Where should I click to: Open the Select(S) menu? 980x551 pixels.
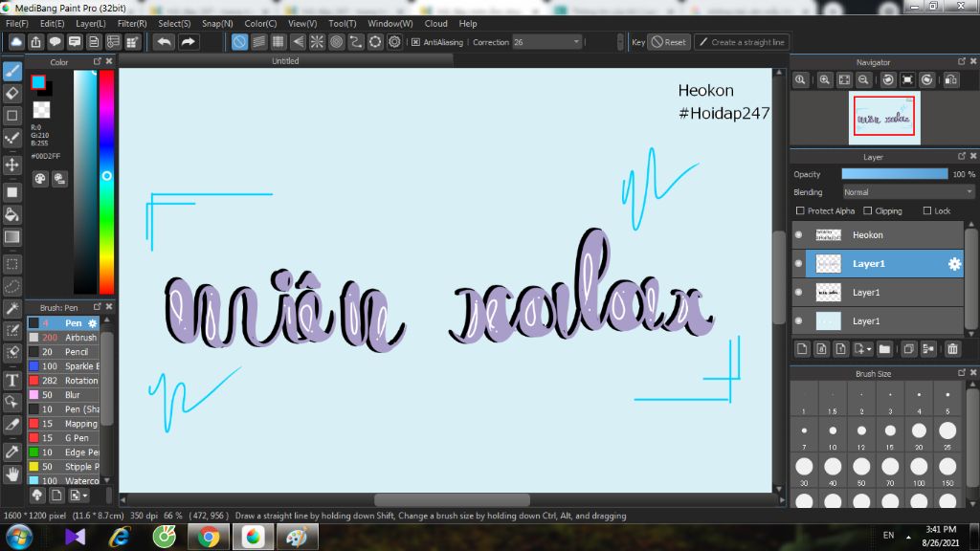point(174,23)
